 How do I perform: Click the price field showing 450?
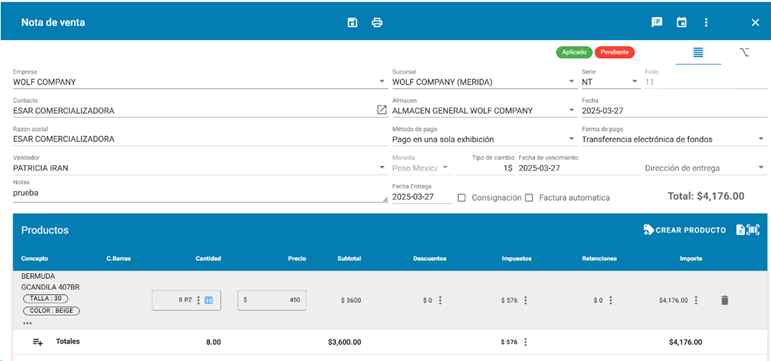[x=272, y=300]
